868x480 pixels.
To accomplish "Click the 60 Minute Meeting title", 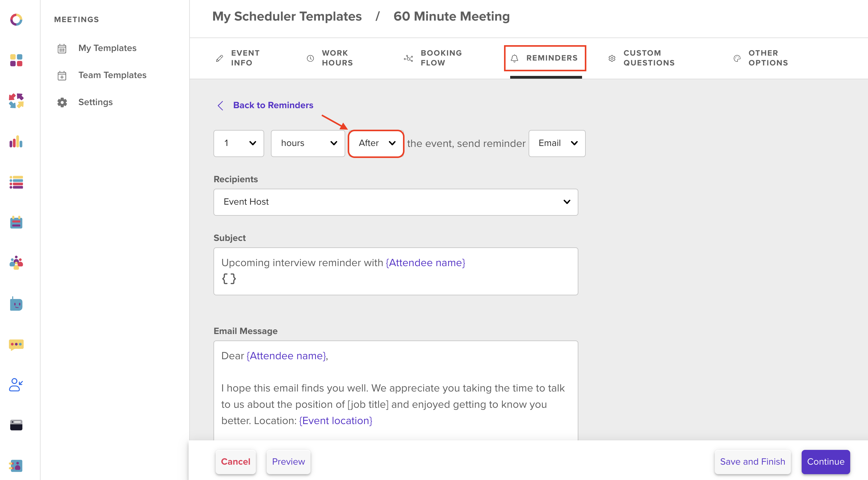I will [x=451, y=16].
